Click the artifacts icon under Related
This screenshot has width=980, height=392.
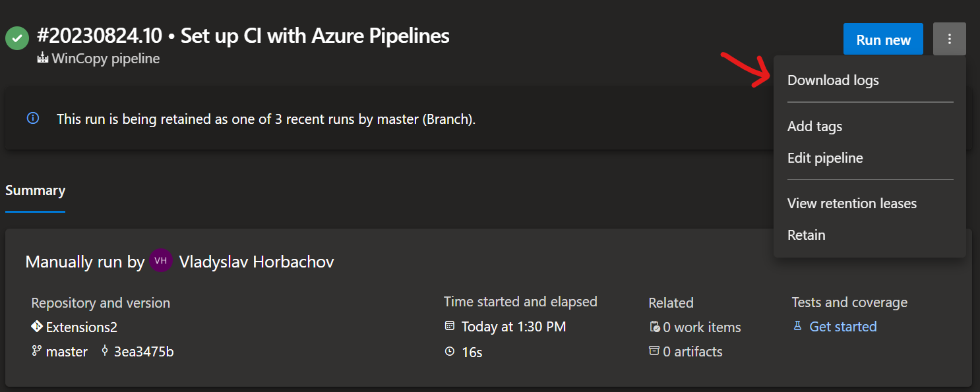pyautogui.click(x=654, y=351)
